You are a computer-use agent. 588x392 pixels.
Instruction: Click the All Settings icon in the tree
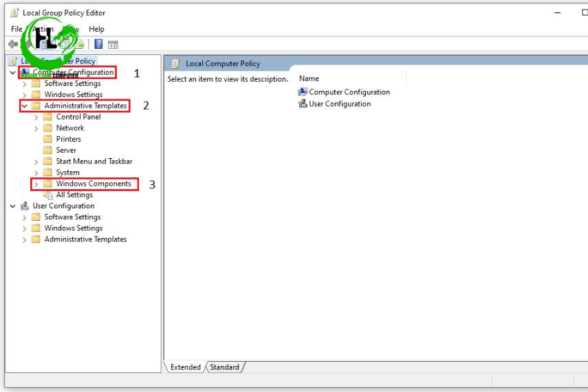point(48,195)
